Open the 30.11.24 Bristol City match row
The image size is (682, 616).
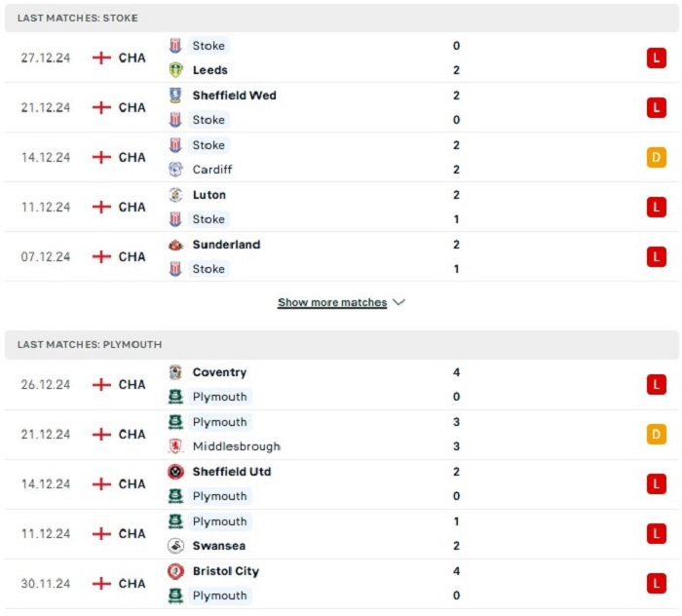tap(341, 584)
